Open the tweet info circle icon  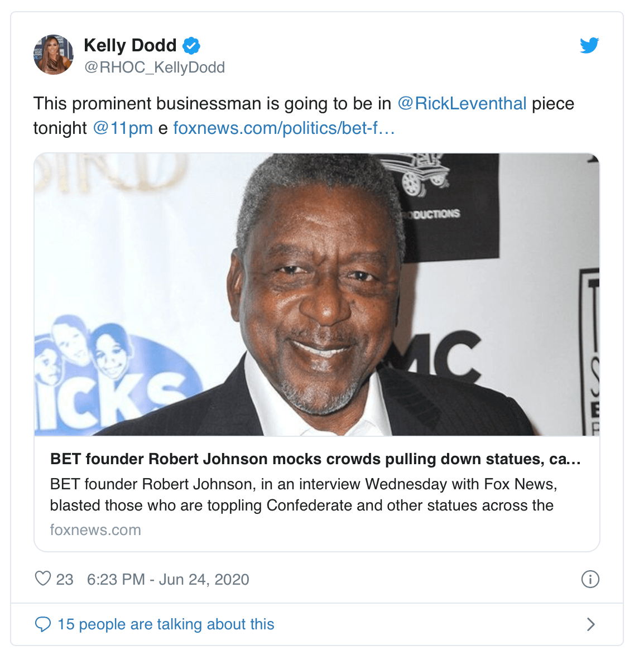point(590,579)
